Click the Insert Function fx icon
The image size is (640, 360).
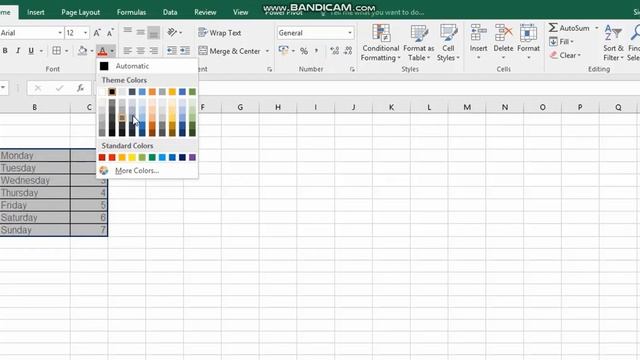point(80,88)
